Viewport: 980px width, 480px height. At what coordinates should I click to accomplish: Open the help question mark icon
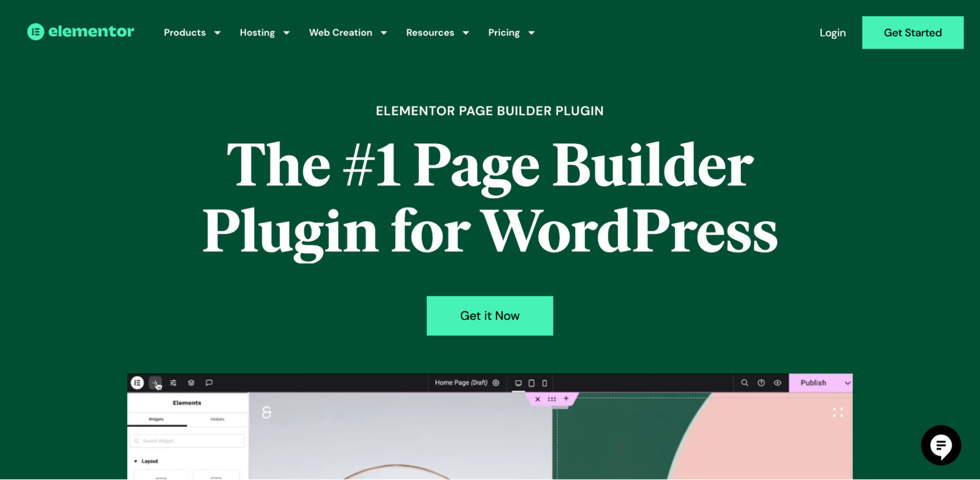(761, 383)
